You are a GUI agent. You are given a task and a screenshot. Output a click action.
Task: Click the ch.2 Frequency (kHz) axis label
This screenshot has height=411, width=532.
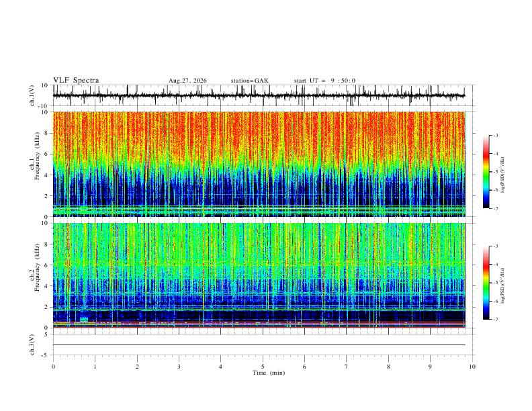[37, 268]
